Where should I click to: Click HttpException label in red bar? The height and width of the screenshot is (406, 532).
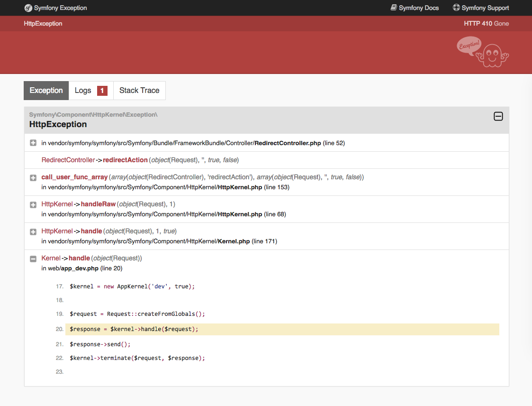click(43, 23)
